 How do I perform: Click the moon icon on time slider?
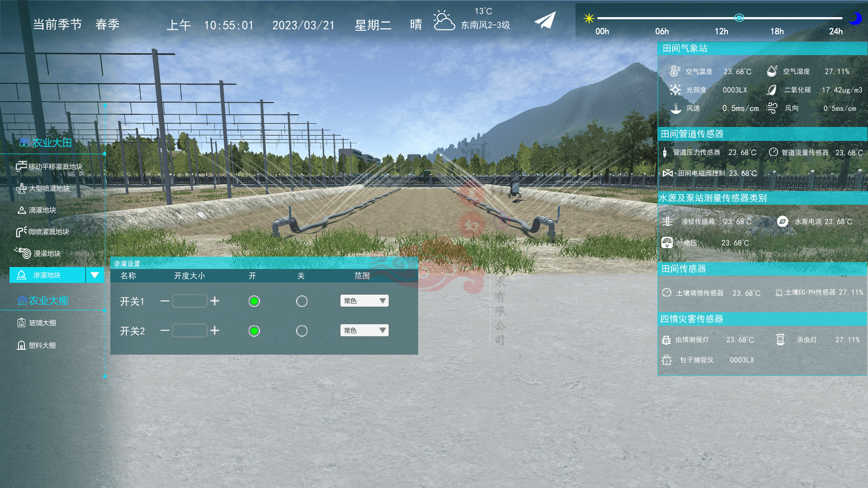[854, 19]
